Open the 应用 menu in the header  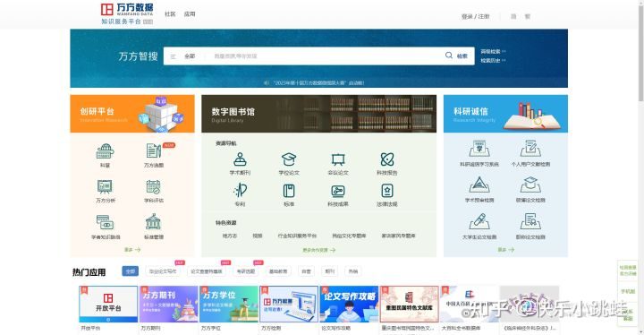[x=190, y=14]
